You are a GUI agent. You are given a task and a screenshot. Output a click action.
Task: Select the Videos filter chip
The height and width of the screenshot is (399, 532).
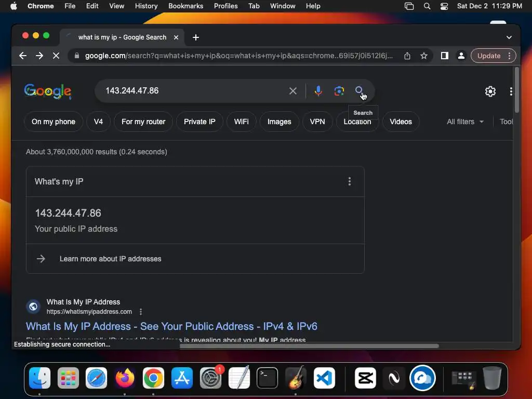pos(401,122)
